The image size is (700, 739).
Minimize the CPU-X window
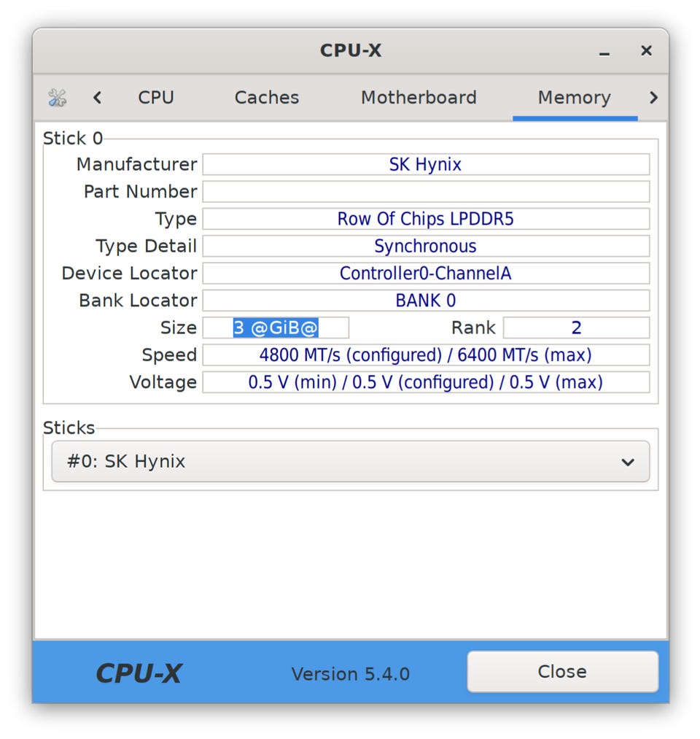(x=604, y=51)
